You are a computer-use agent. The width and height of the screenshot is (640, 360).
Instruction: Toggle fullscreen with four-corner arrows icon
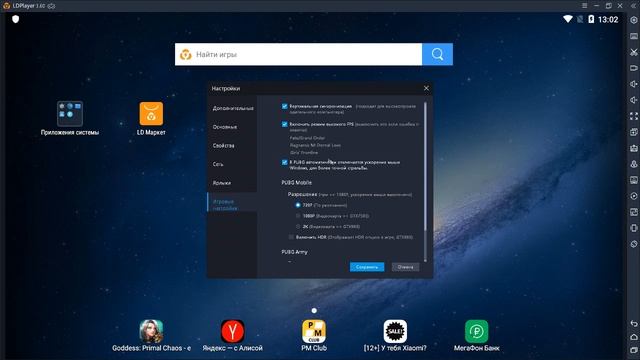point(634,116)
